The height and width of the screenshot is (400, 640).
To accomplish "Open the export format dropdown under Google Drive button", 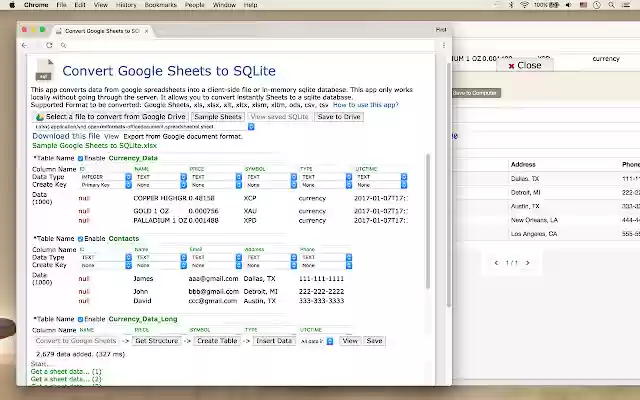I will pyautogui.click(x=144, y=127).
